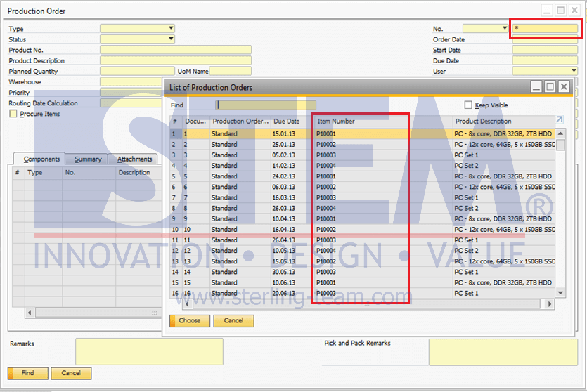Click the expand arrow icon beside Product Description header
Viewport: 587px width, 392px height.
point(560,120)
